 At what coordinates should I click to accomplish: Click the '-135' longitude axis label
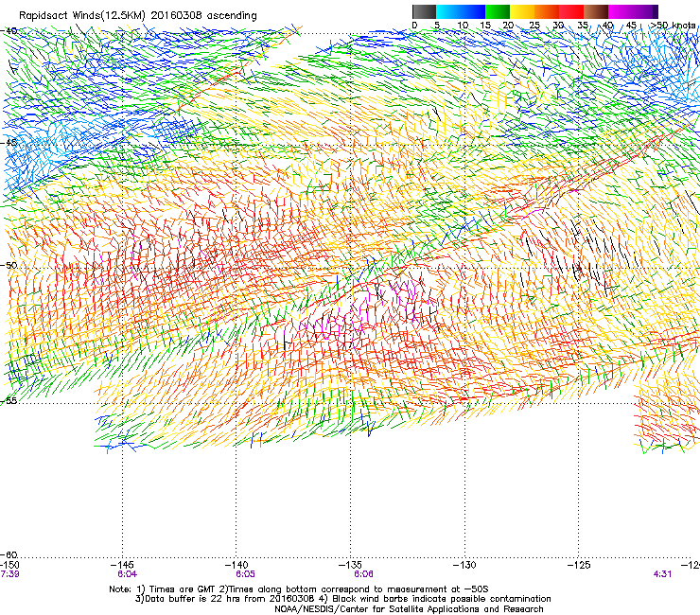(350, 565)
